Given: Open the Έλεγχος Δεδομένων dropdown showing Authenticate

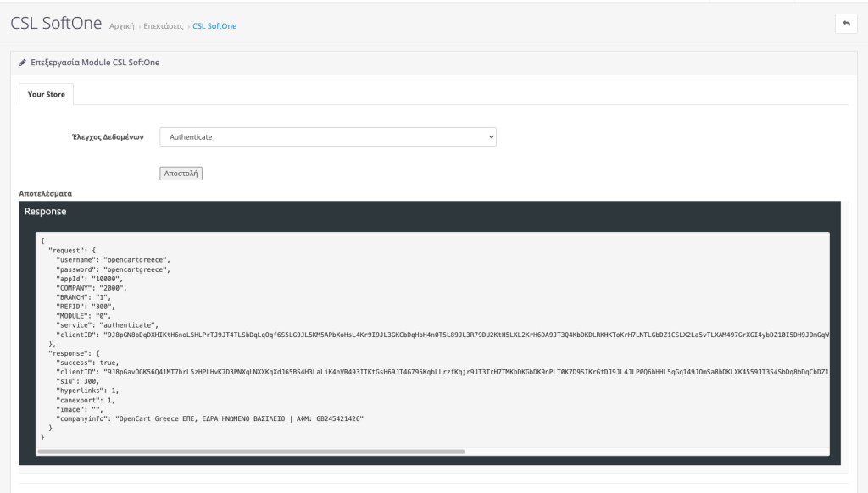Looking at the screenshot, I should [328, 136].
